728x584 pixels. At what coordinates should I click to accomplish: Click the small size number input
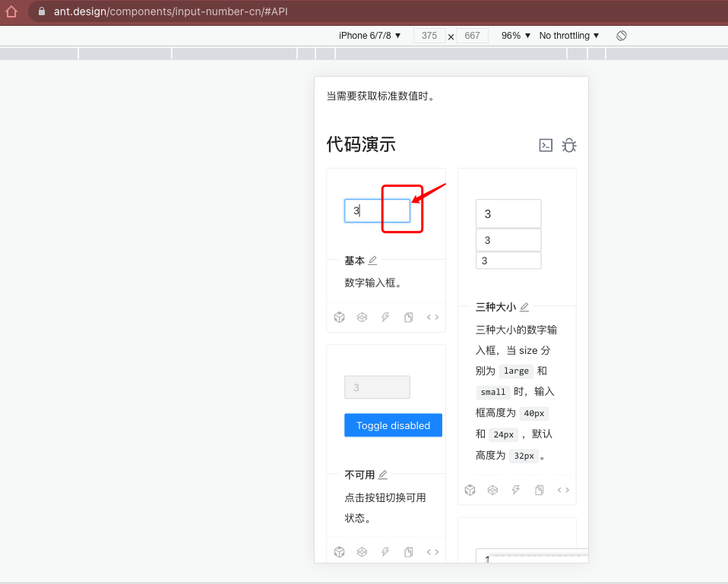tap(508, 260)
